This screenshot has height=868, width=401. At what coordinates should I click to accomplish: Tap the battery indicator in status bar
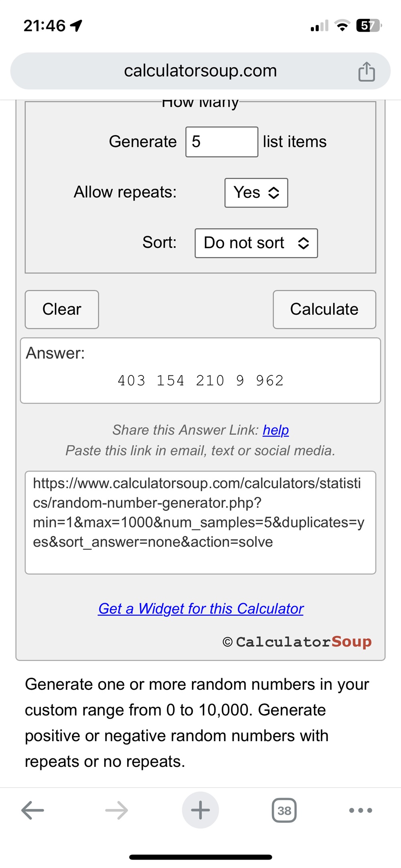(x=368, y=26)
